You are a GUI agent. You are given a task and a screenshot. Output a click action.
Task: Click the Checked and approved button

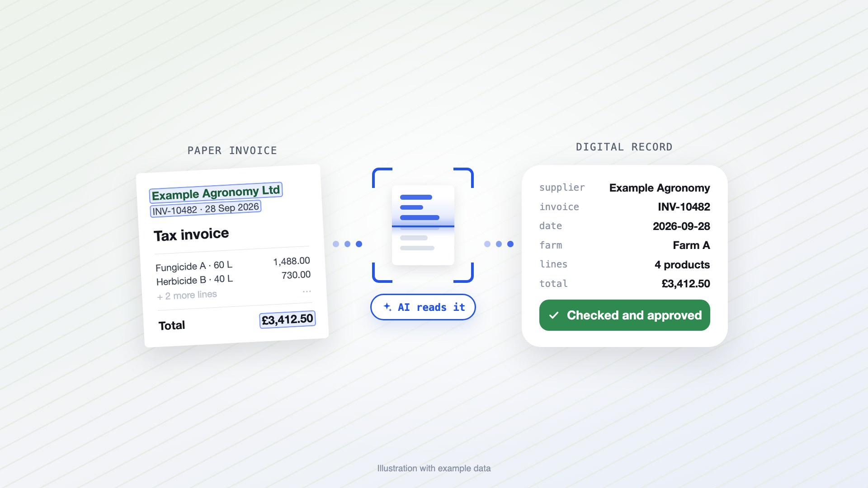point(624,315)
